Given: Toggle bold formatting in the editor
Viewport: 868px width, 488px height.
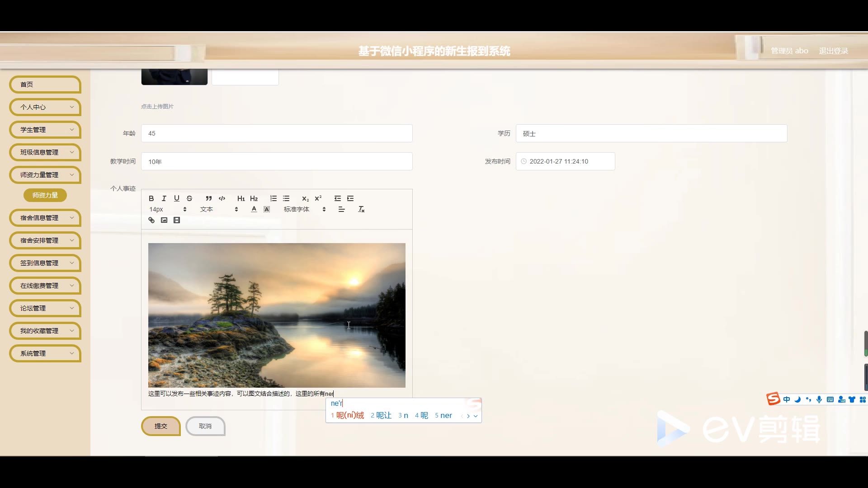Looking at the screenshot, I should click(151, 198).
